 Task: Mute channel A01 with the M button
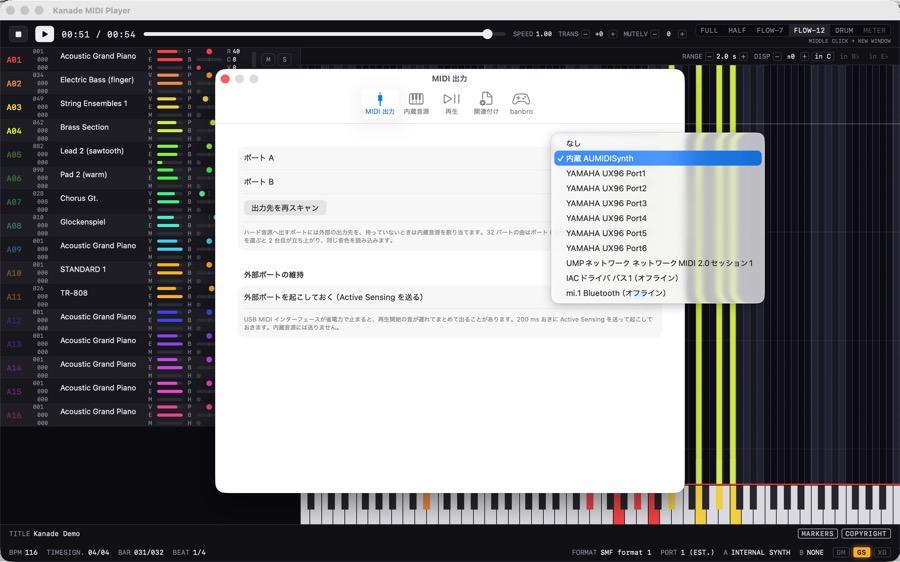pos(268,59)
